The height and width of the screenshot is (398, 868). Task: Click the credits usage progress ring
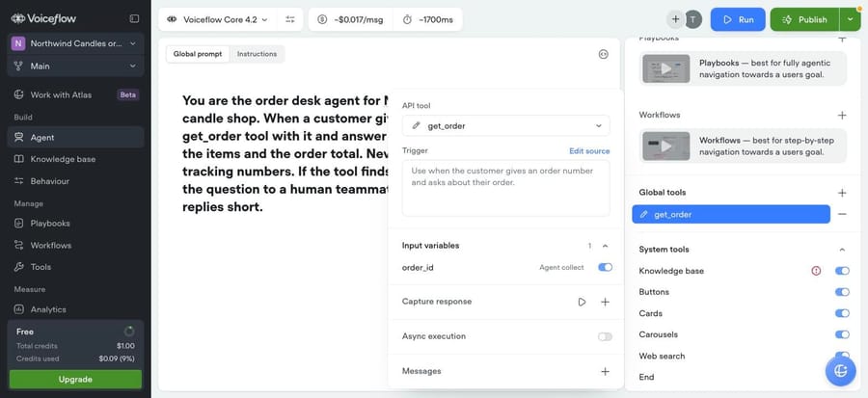[x=129, y=332]
